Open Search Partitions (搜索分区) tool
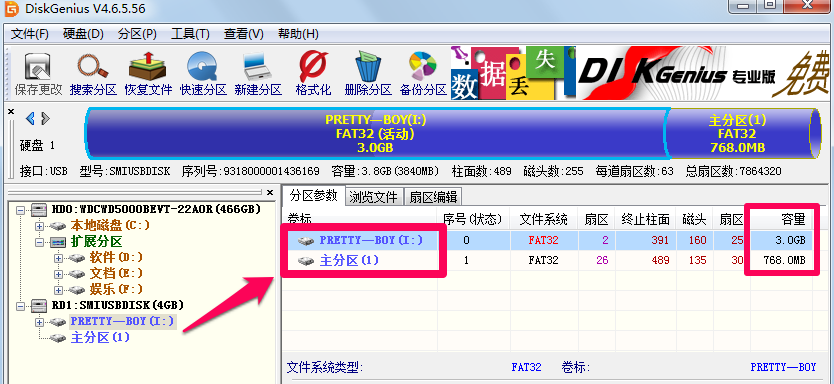Image resolution: width=834 pixels, height=384 pixels. click(93, 73)
